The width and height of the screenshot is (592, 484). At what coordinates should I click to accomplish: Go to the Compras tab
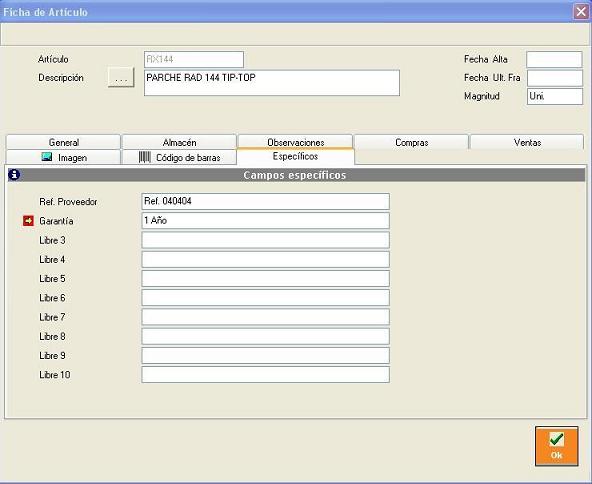point(411,142)
